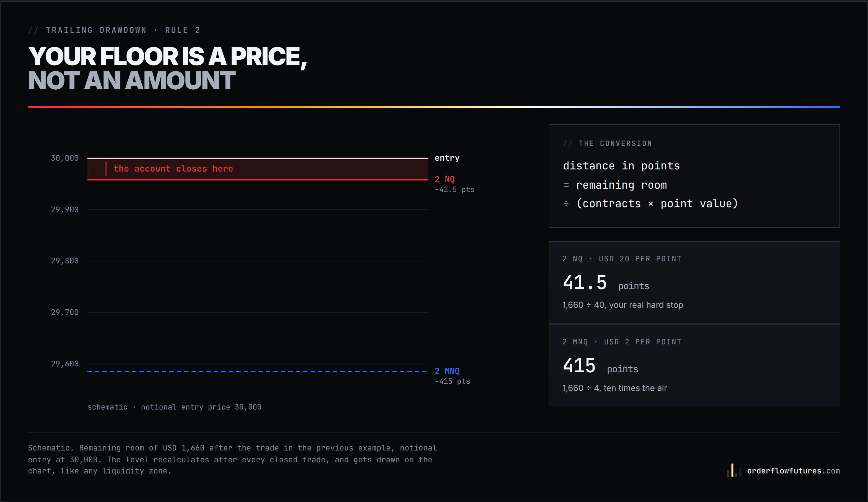Click the 29,800 price axis label
868x502 pixels.
pos(65,261)
